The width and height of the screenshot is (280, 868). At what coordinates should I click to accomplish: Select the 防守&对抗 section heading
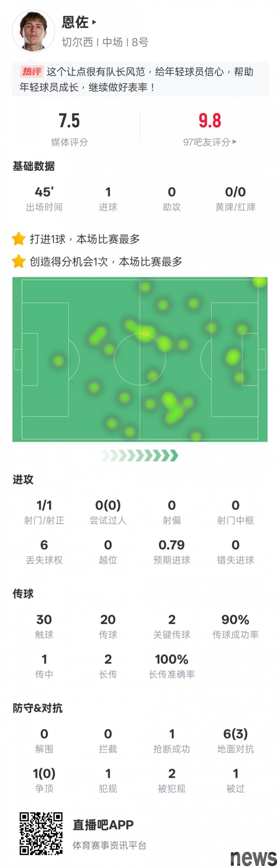coord(37,708)
